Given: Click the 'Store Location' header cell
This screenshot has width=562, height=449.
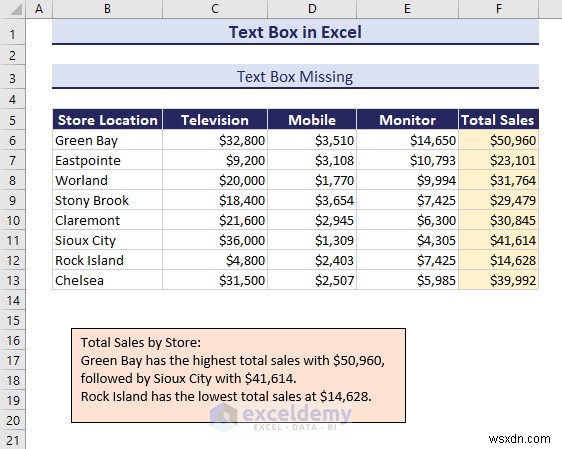Looking at the screenshot, I should click(x=107, y=119).
